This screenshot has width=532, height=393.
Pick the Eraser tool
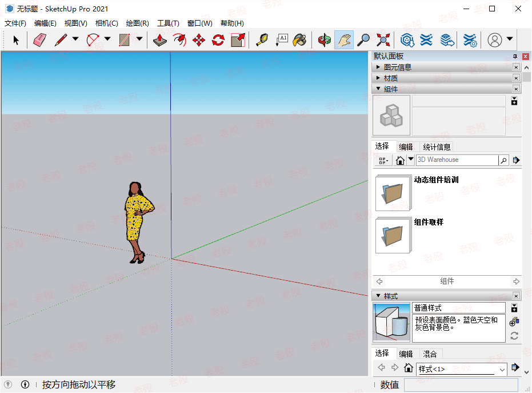coord(39,40)
